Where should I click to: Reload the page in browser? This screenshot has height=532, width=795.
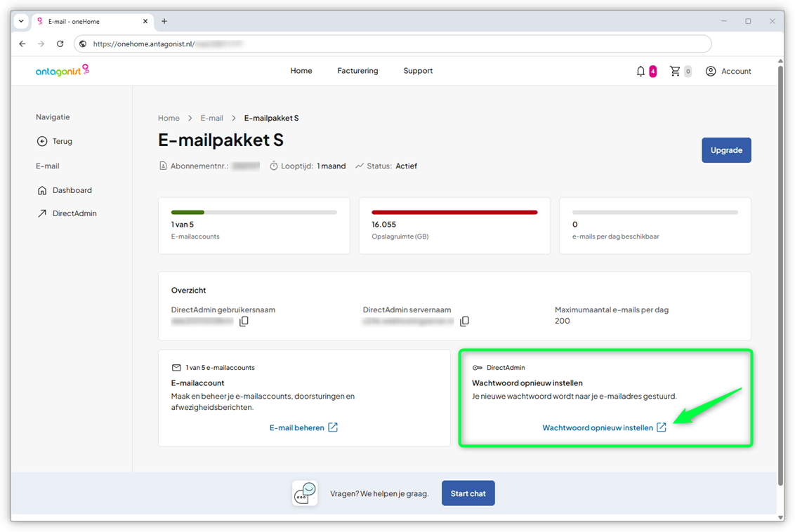(x=60, y=44)
